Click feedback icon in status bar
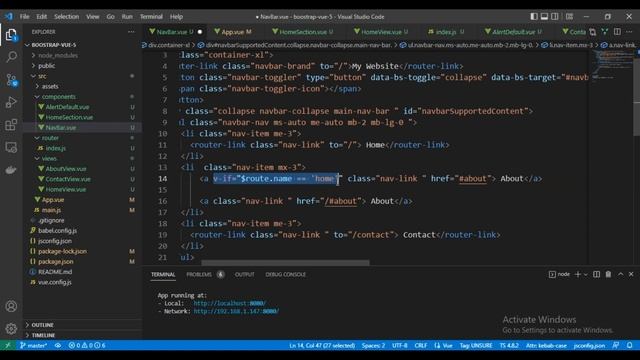 click(616, 345)
